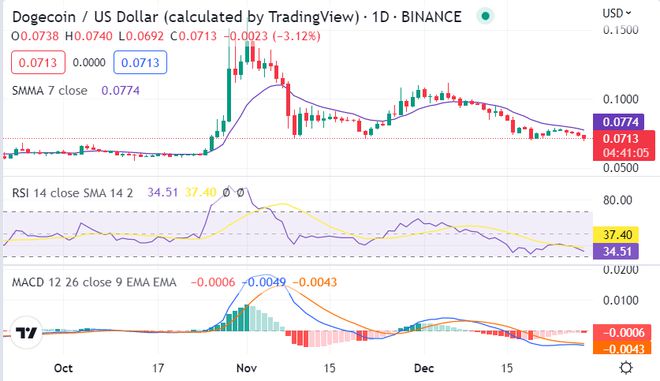This screenshot has height=381, width=660.
Task: Click the purple 34.51 RSI value tag
Action: 616,251
